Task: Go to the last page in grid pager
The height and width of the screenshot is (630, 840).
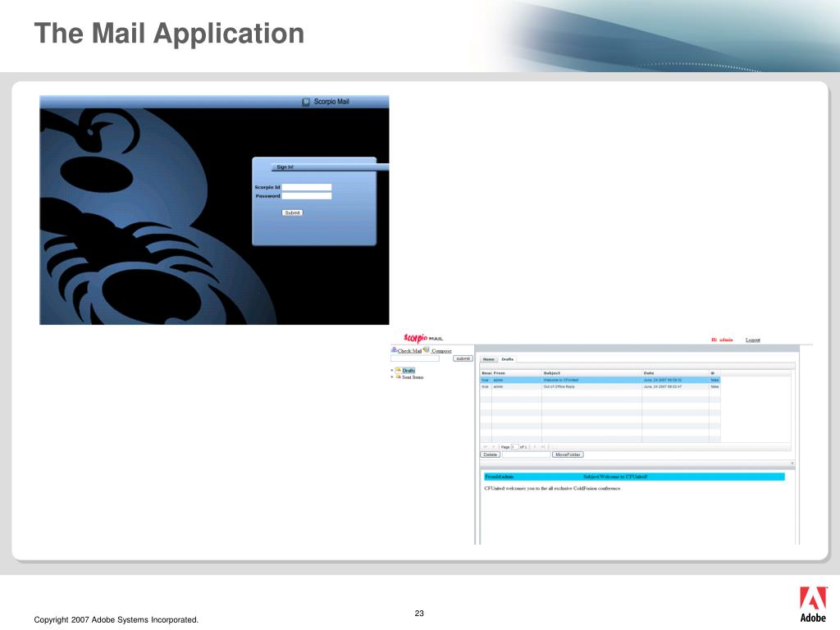Action: click(x=543, y=447)
